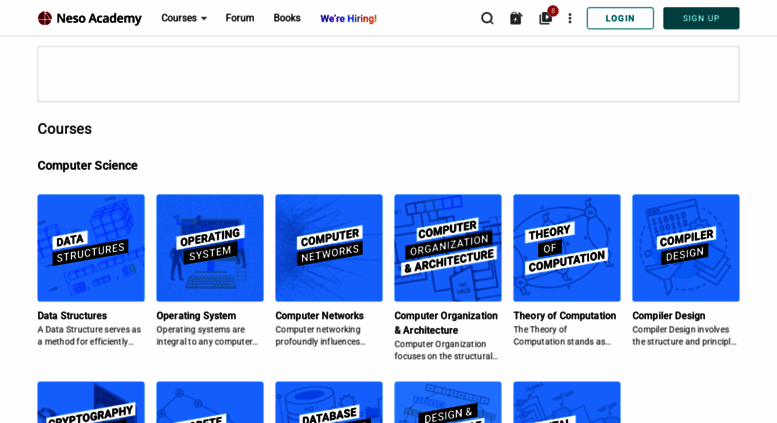Click the Neso Academy logo icon
Screen dimensions: 777x423
tap(45, 18)
